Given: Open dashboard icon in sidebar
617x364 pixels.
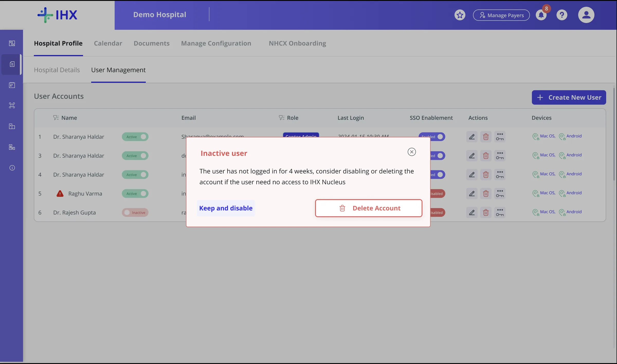Looking at the screenshot, I should 12,43.
